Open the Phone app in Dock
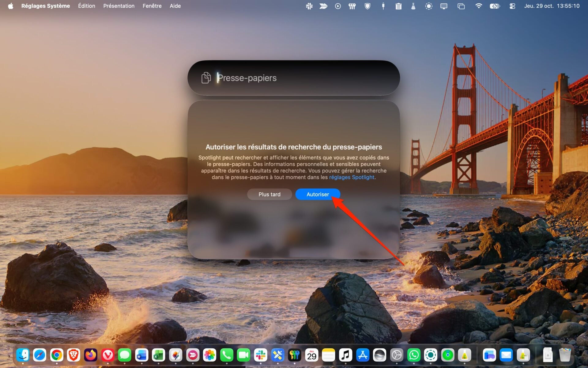The image size is (588, 368). click(x=227, y=355)
